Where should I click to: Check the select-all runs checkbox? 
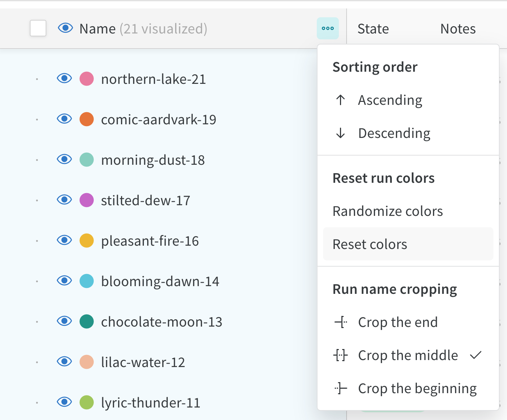(x=38, y=28)
